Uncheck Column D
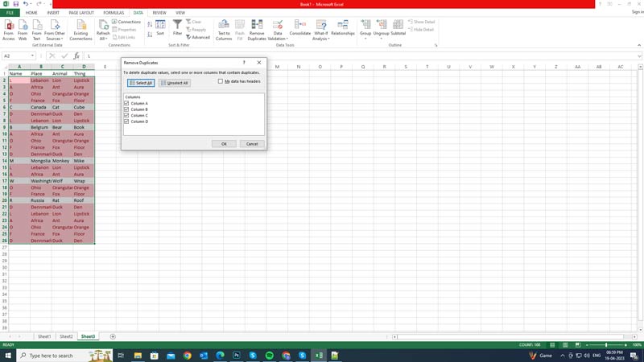The height and width of the screenshot is (362, 644). (x=126, y=121)
